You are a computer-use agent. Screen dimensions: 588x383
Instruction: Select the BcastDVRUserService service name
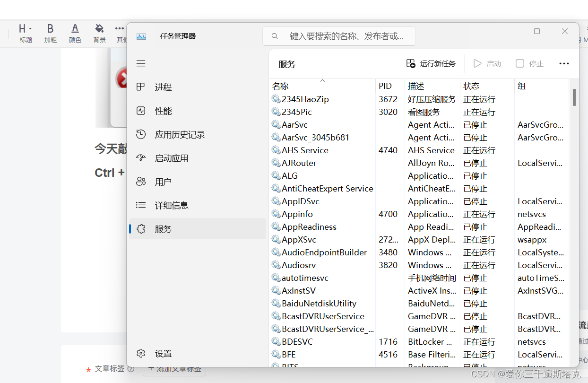(x=323, y=316)
